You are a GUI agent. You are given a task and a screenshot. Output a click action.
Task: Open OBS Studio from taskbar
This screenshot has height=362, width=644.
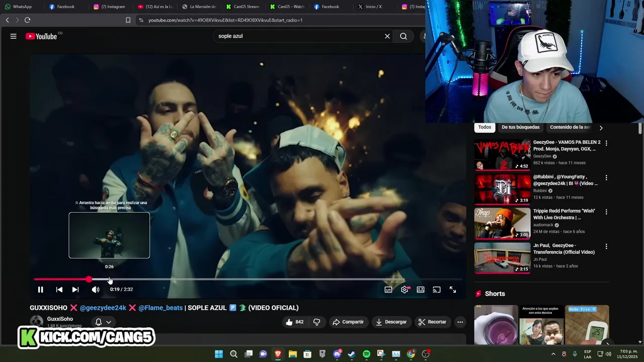426,354
